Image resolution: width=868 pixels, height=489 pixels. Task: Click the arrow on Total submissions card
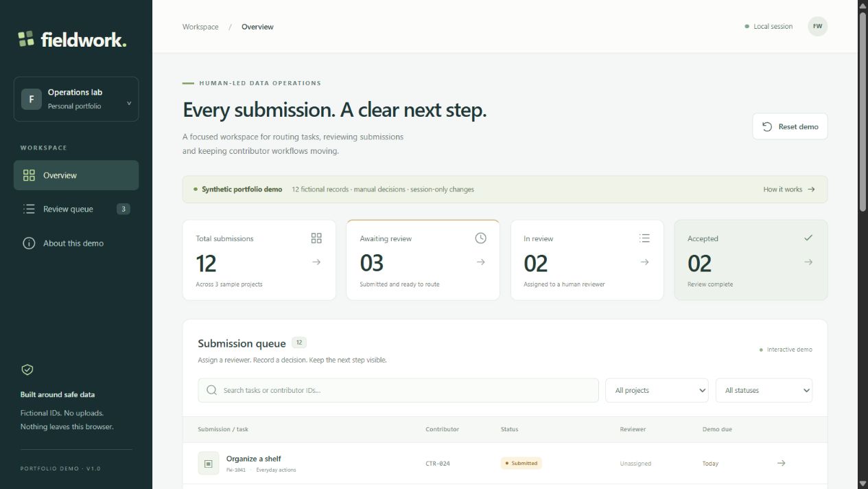pyautogui.click(x=316, y=262)
